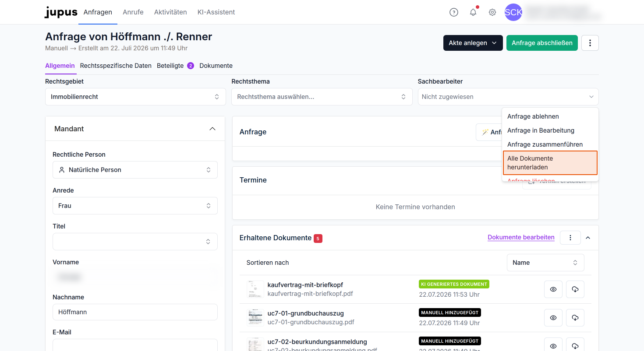644x351 pixels.
Task: Collapse the Mandant panel
Action: (x=212, y=129)
